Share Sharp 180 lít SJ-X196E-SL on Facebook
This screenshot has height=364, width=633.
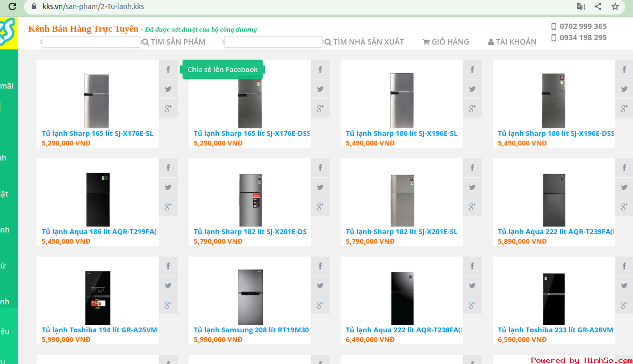click(x=472, y=70)
